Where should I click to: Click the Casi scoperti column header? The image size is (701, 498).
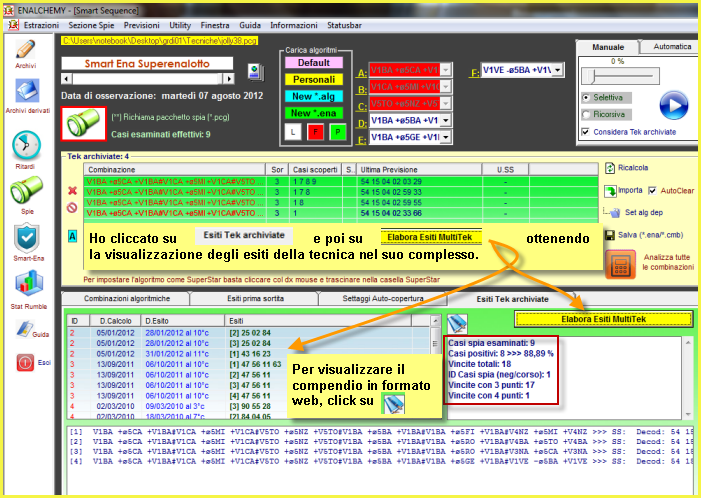pos(315,169)
